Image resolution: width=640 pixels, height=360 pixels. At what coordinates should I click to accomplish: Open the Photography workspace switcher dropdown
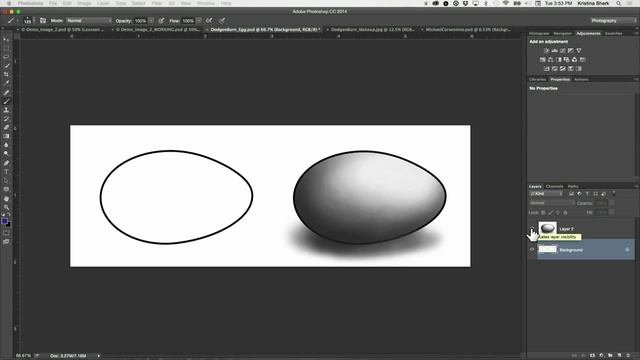612,20
